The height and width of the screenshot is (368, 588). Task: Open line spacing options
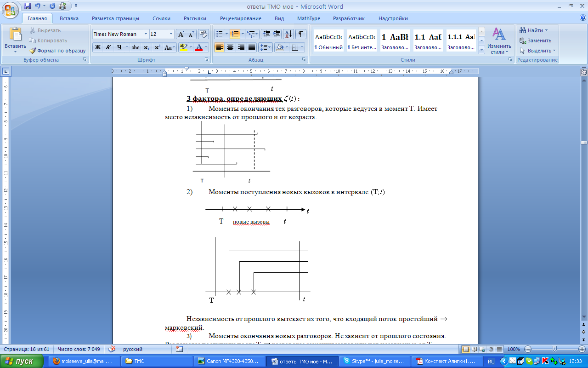266,47
